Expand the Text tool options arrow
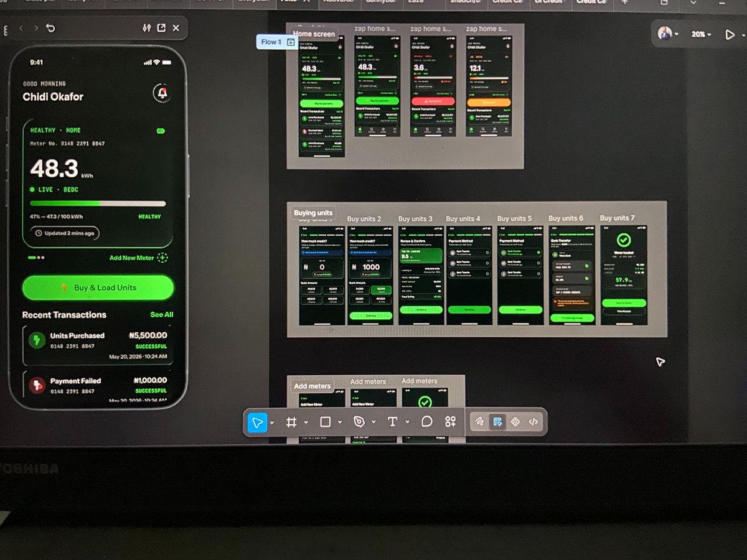The image size is (747, 560). 407,422
